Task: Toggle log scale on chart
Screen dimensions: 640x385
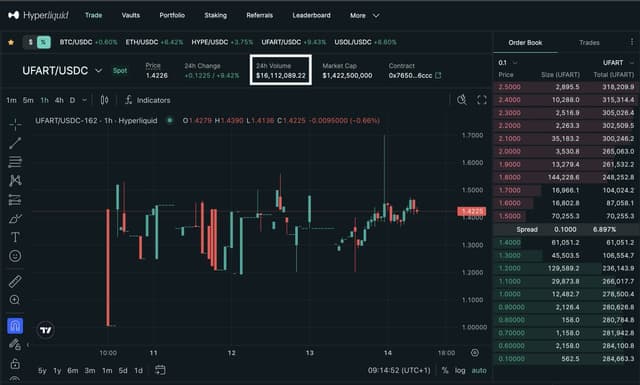Action: coord(460,370)
